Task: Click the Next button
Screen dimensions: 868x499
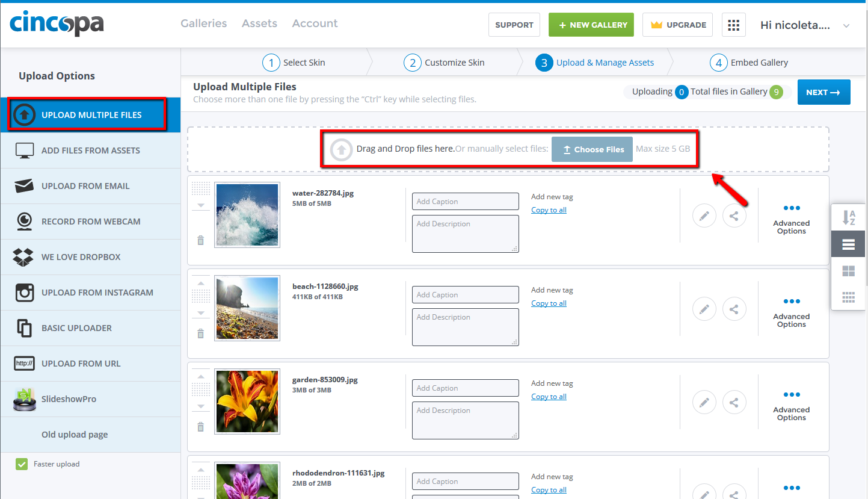Action: tap(824, 92)
